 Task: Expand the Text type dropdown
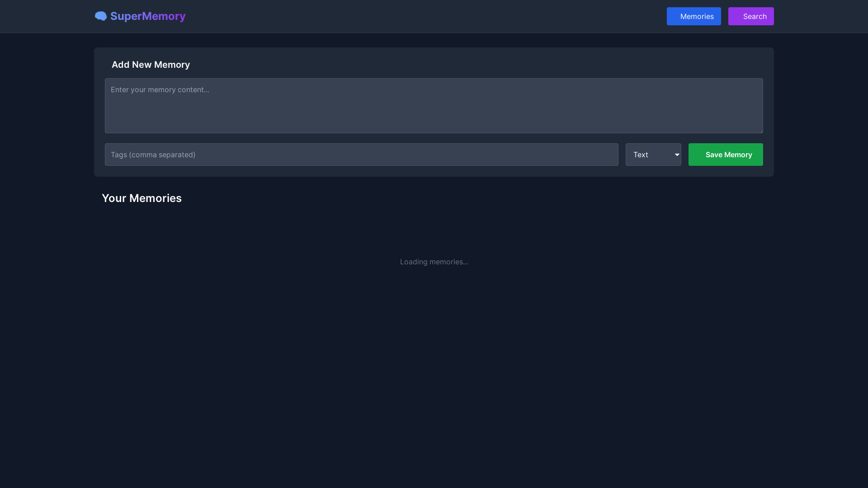pos(653,155)
